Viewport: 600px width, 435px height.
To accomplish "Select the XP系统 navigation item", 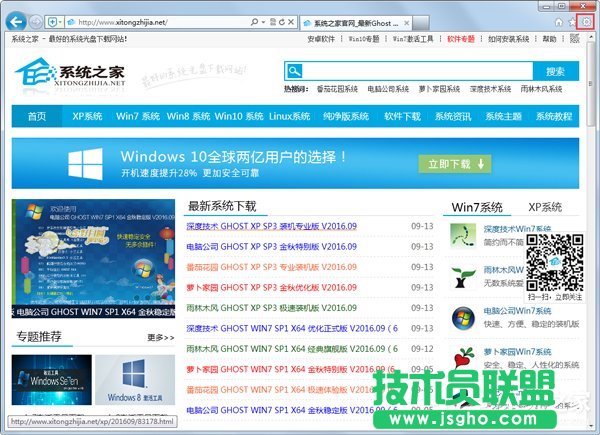I will coord(87,116).
